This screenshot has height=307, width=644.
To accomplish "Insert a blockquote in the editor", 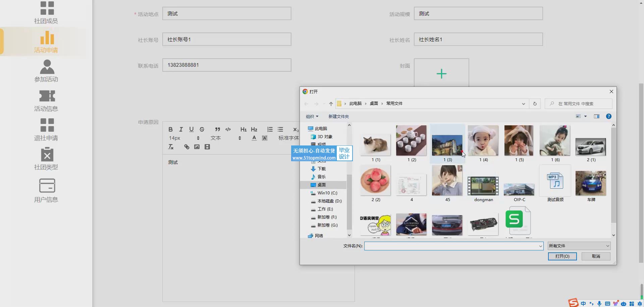I will (217, 129).
